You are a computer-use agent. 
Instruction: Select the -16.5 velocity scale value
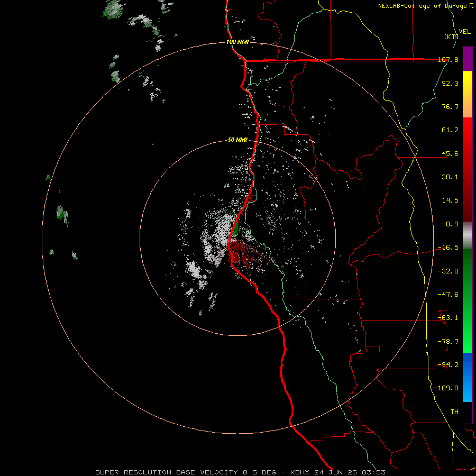(x=448, y=248)
